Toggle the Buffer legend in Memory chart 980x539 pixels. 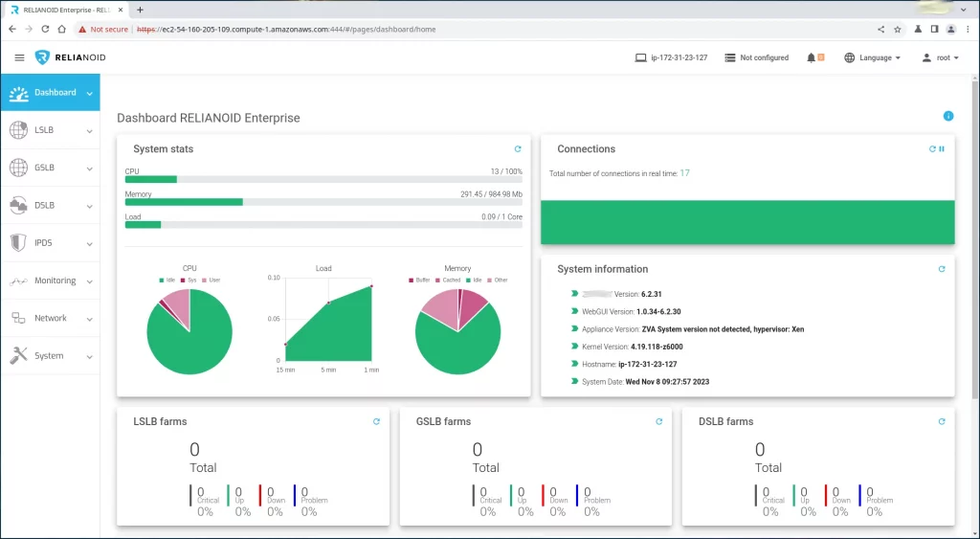point(419,281)
